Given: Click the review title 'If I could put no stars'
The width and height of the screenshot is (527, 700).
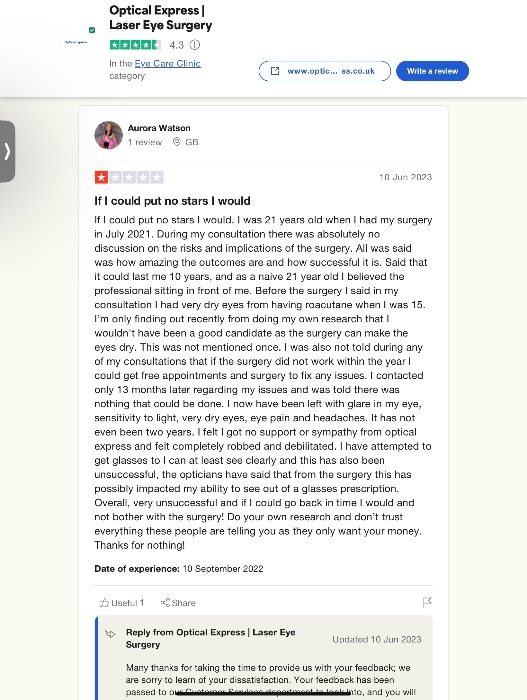Looking at the screenshot, I should coord(172,201).
